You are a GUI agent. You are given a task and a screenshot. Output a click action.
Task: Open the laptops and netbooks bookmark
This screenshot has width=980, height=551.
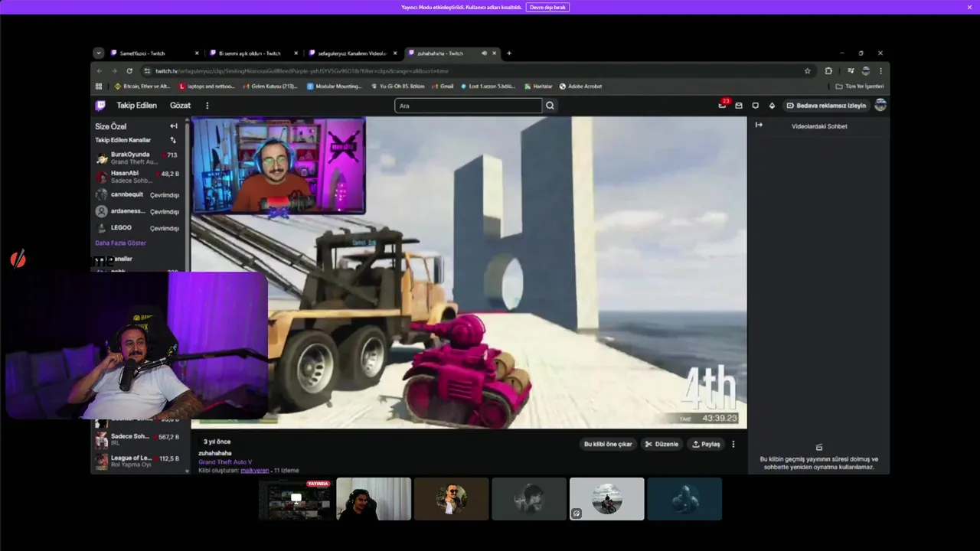[207, 86]
